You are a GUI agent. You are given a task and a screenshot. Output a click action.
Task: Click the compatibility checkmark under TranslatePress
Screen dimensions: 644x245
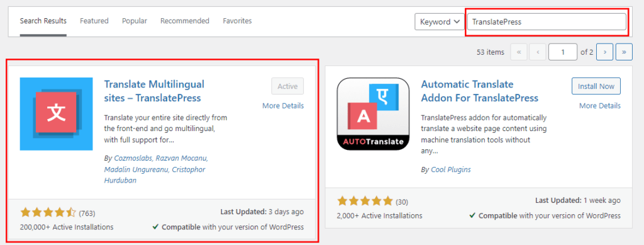pyautogui.click(x=155, y=227)
